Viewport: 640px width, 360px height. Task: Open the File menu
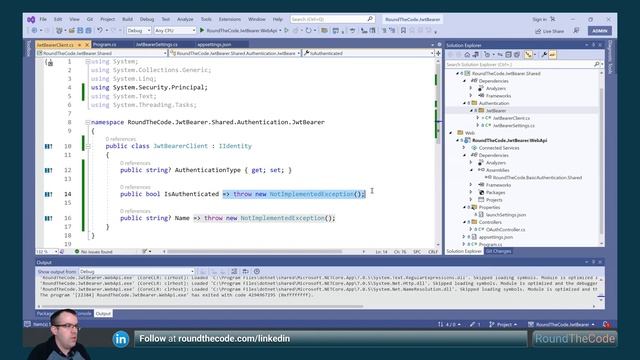[43, 19]
